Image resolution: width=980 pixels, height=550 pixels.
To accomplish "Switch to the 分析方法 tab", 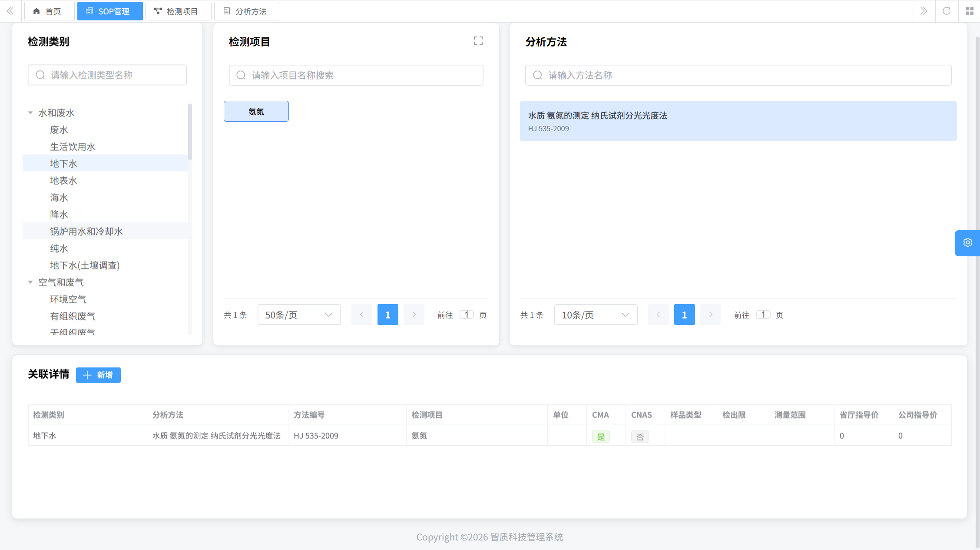I will pos(247,11).
